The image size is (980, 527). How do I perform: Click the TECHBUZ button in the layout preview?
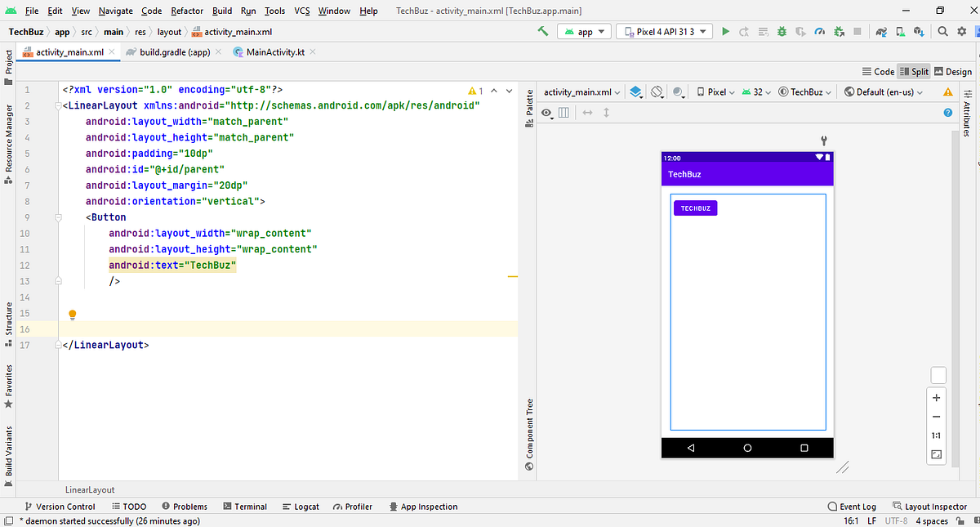[x=695, y=208]
